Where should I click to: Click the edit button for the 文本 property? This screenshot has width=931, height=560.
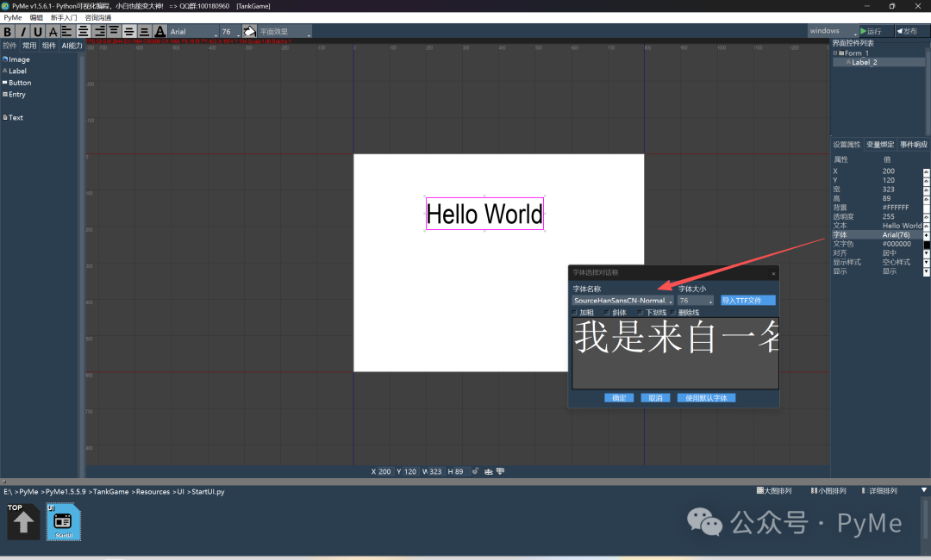926,227
